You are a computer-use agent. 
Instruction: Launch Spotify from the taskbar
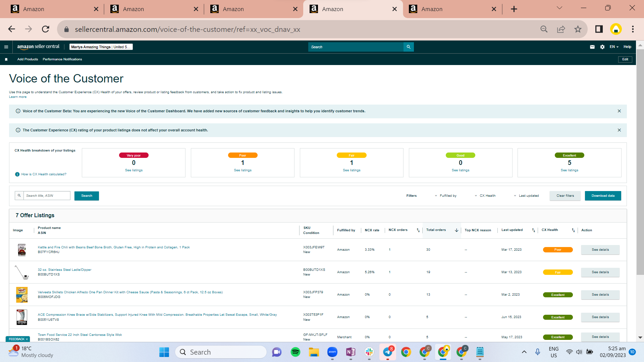[x=295, y=352]
